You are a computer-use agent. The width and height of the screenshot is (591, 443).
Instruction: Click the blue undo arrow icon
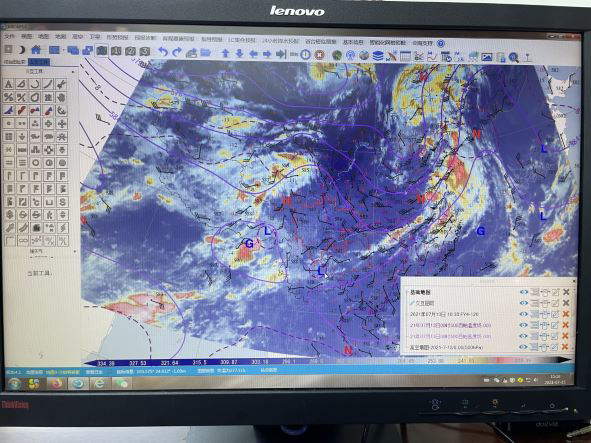pos(163,52)
